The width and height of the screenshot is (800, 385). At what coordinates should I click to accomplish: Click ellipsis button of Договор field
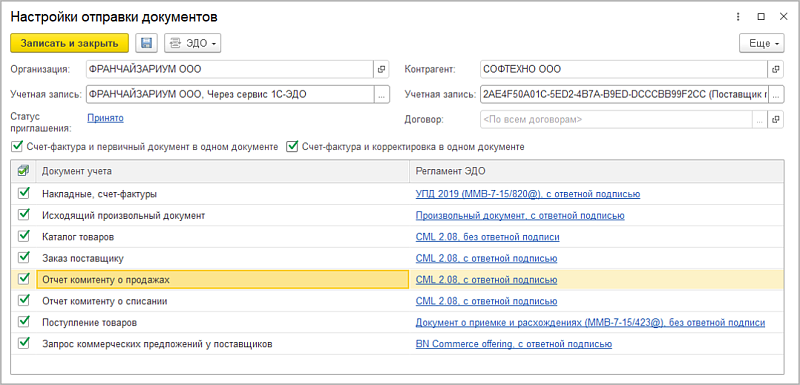pyautogui.click(x=760, y=120)
